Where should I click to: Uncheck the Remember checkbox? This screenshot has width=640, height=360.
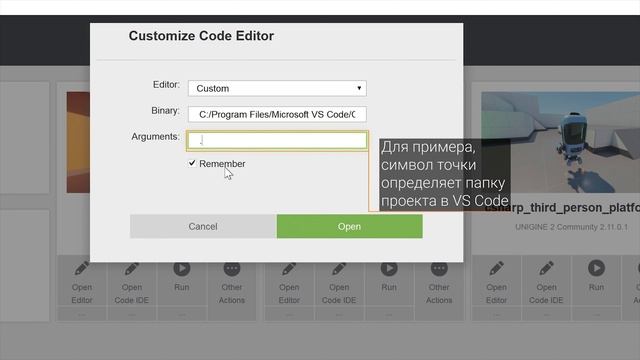pos(192,163)
